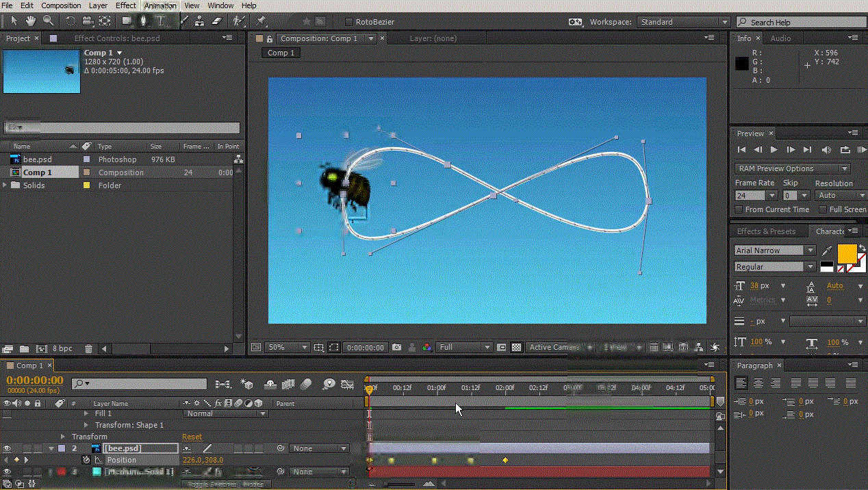The image size is (868, 490).
Task: Enable the RotoBezier checkbox
Action: pyautogui.click(x=349, y=22)
